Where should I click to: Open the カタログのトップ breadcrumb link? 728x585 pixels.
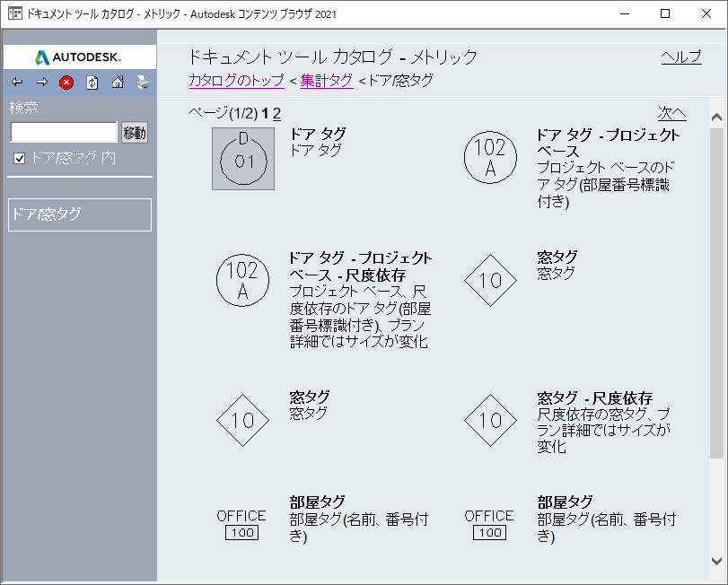click(236, 80)
